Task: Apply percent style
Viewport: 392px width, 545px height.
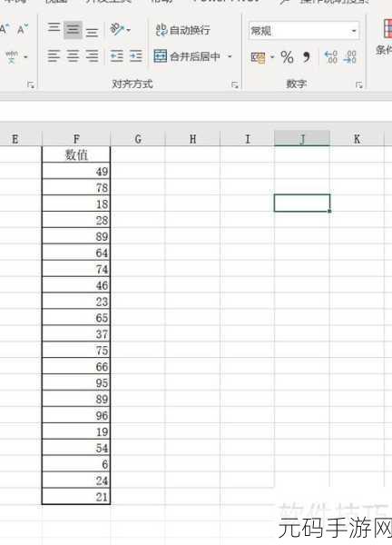Action: tap(287, 57)
